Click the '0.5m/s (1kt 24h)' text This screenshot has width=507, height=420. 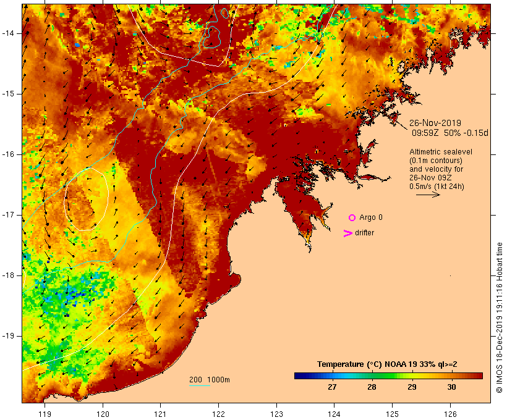click(x=437, y=187)
